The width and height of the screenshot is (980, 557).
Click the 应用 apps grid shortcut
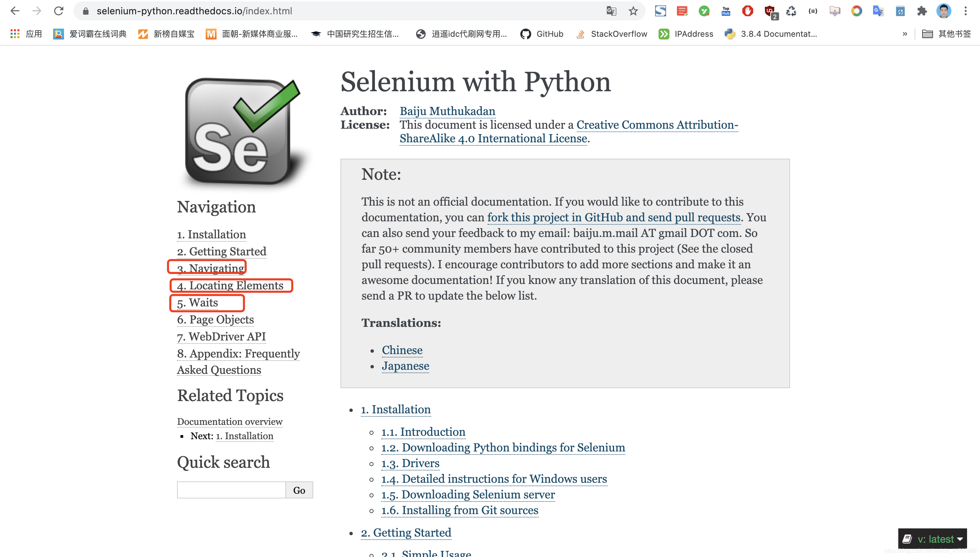pyautogui.click(x=26, y=34)
